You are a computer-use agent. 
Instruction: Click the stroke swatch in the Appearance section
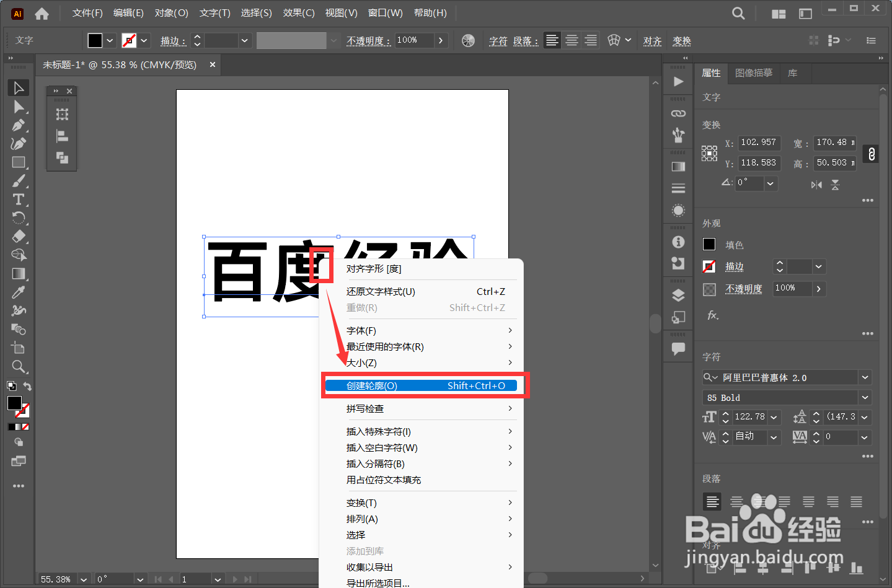pos(709,266)
